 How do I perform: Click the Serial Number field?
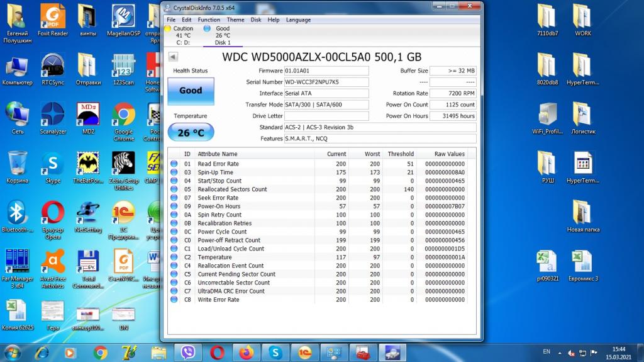pos(326,82)
